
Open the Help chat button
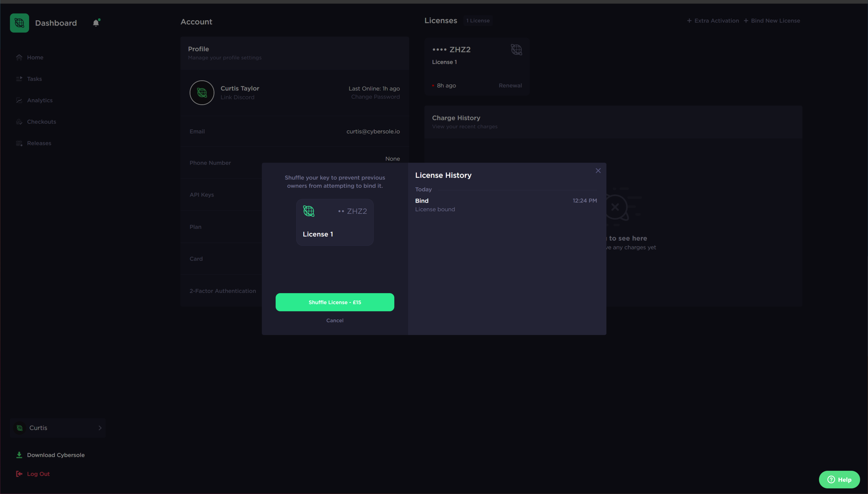(839, 479)
